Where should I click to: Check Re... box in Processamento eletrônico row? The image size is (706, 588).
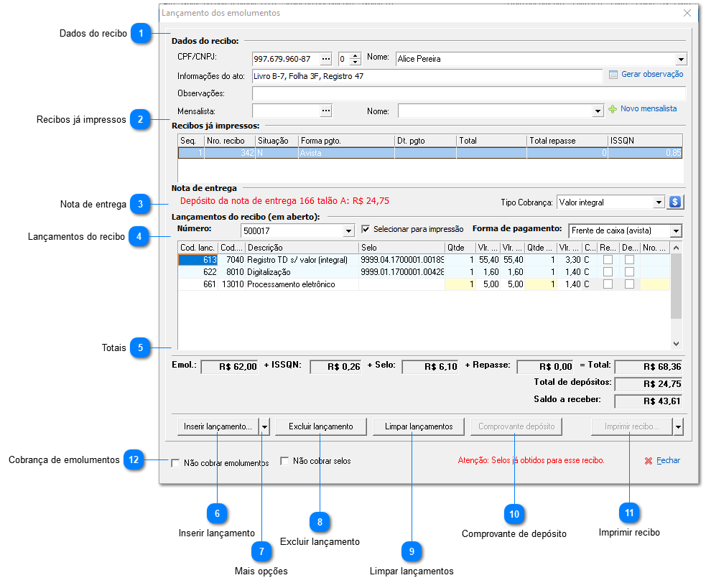click(608, 284)
